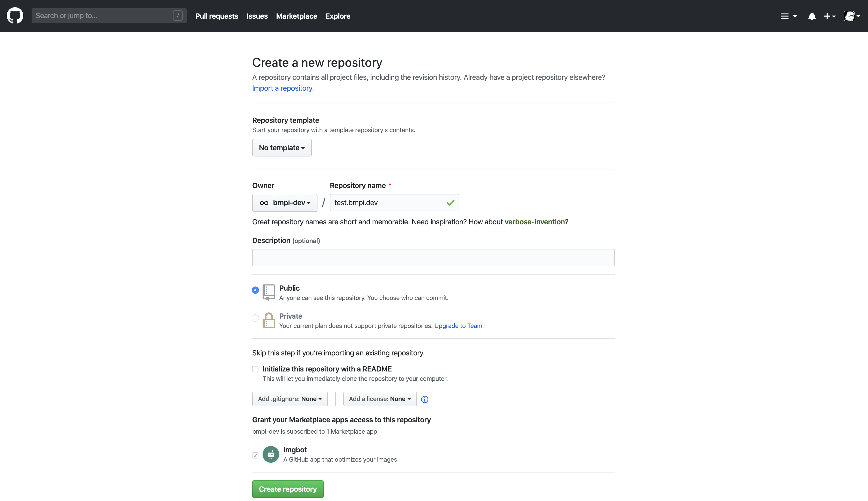Expand the No template dropdown

click(282, 148)
